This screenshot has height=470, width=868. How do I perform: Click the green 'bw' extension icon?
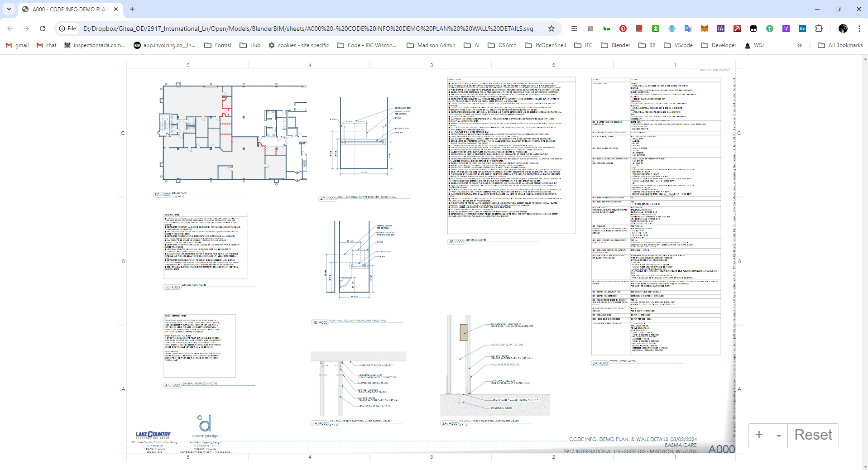pos(607,29)
